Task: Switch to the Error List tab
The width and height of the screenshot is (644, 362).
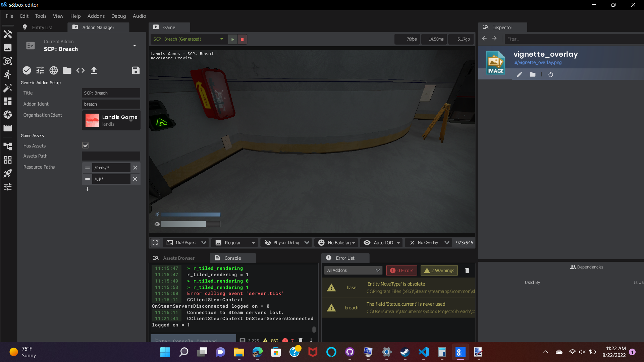Action: coord(345,258)
